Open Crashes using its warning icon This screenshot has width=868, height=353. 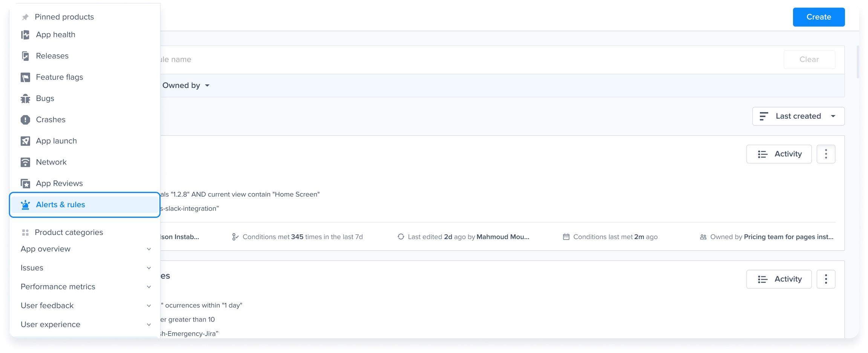pyautogui.click(x=25, y=120)
